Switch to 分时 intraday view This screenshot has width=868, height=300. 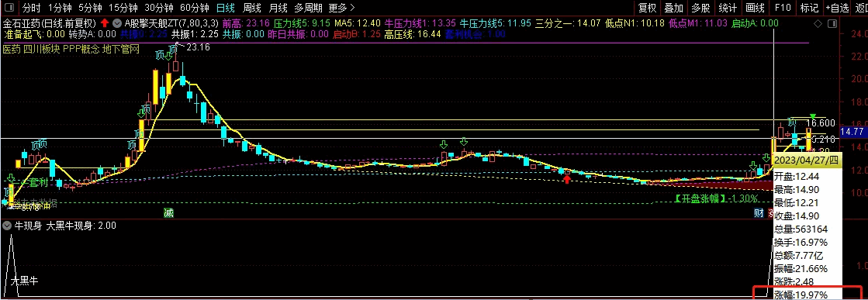[31, 8]
